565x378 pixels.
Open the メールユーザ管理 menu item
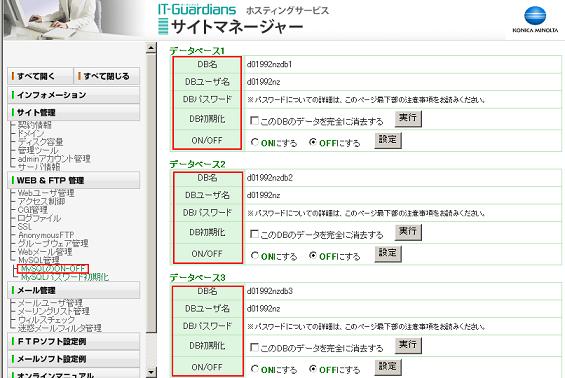coord(50,303)
